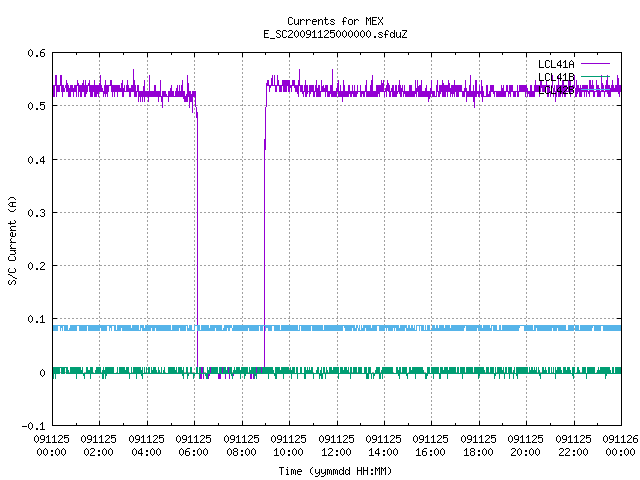Click the blue line sample beside LCL42B
This screenshot has width=640, height=480.
(595, 89)
